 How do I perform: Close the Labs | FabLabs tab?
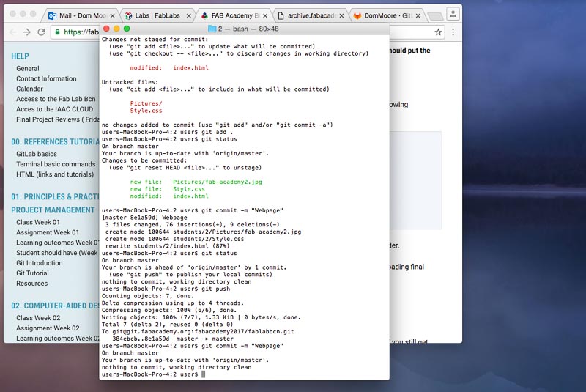click(189, 15)
